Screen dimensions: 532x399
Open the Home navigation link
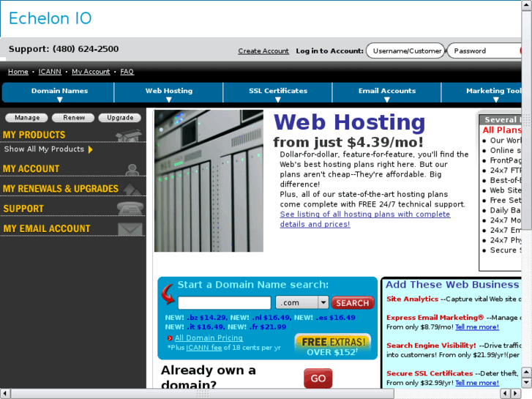18,72
